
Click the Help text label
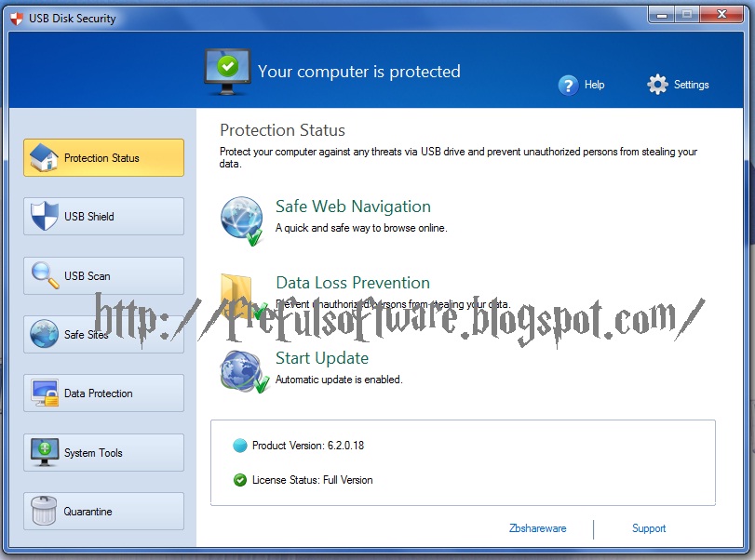click(594, 85)
